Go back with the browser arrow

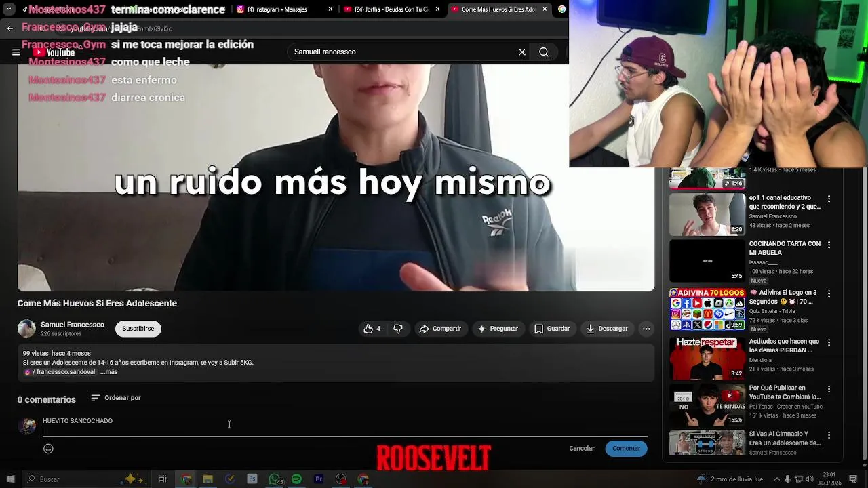point(9,28)
